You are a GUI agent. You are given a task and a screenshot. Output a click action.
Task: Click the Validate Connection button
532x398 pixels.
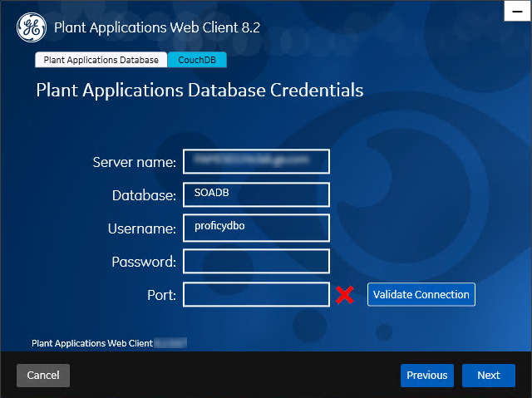421,294
